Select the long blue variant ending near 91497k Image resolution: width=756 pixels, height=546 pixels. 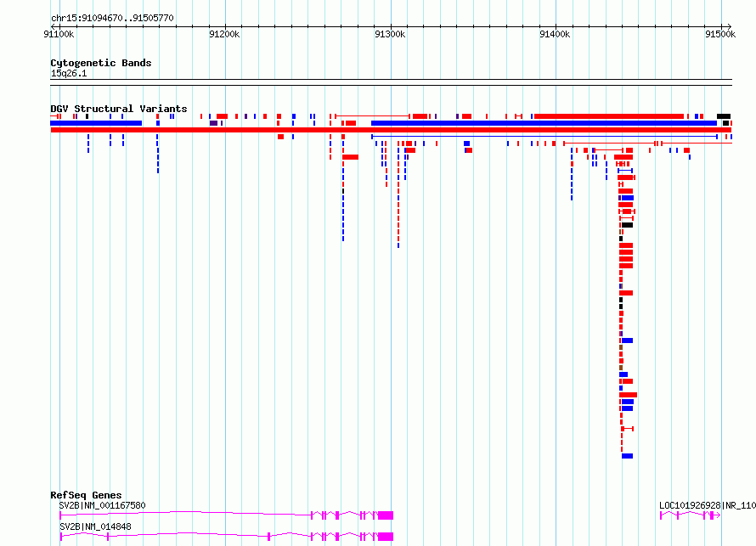[x=544, y=123]
